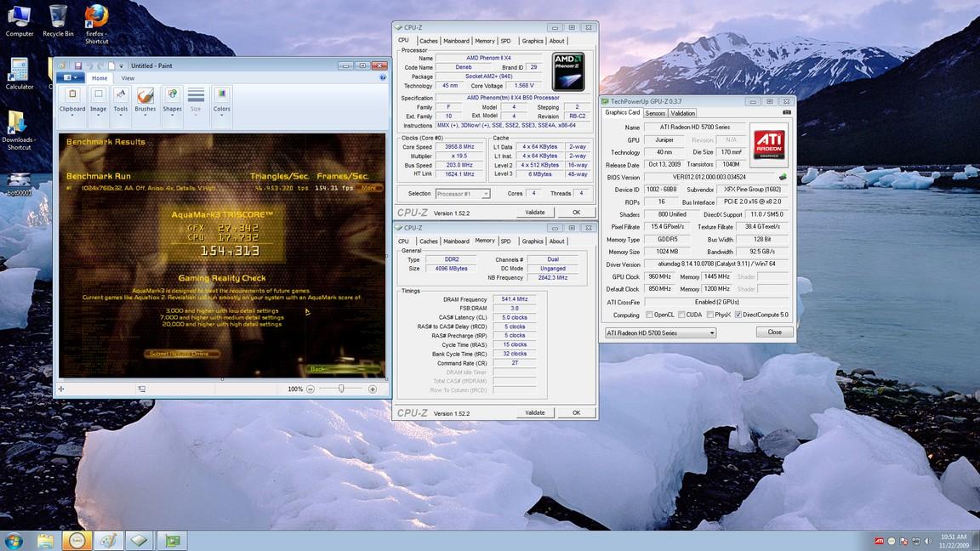Click the zoom out minus button in Paint

[310, 389]
